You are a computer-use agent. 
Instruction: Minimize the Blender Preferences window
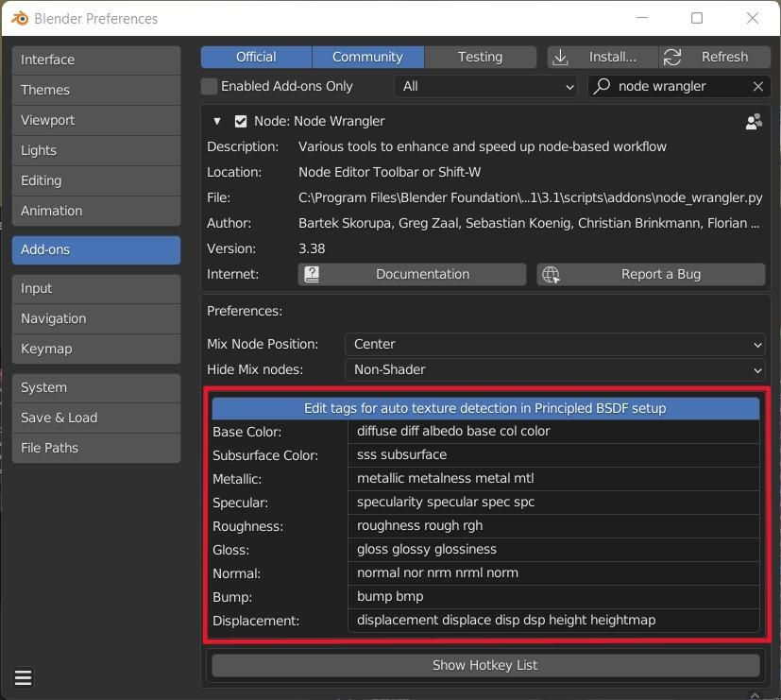point(642,18)
